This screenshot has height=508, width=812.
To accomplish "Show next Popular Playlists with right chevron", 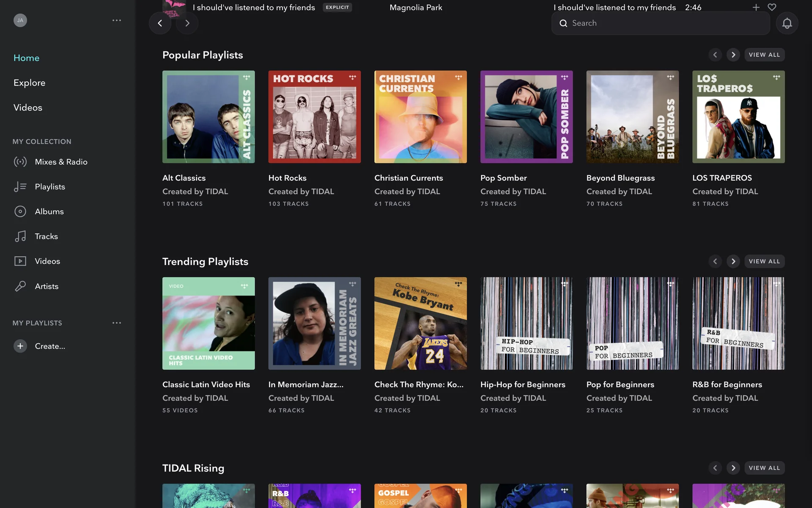I will pyautogui.click(x=733, y=55).
